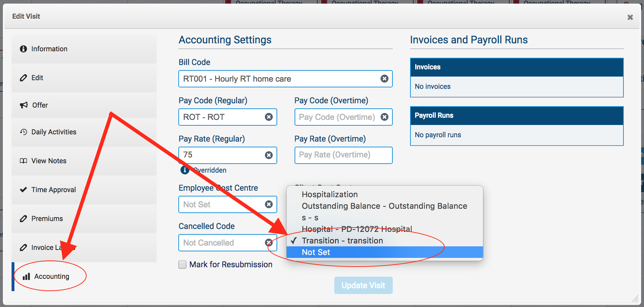Open the View Notes section
The image size is (644, 307).
49,161
